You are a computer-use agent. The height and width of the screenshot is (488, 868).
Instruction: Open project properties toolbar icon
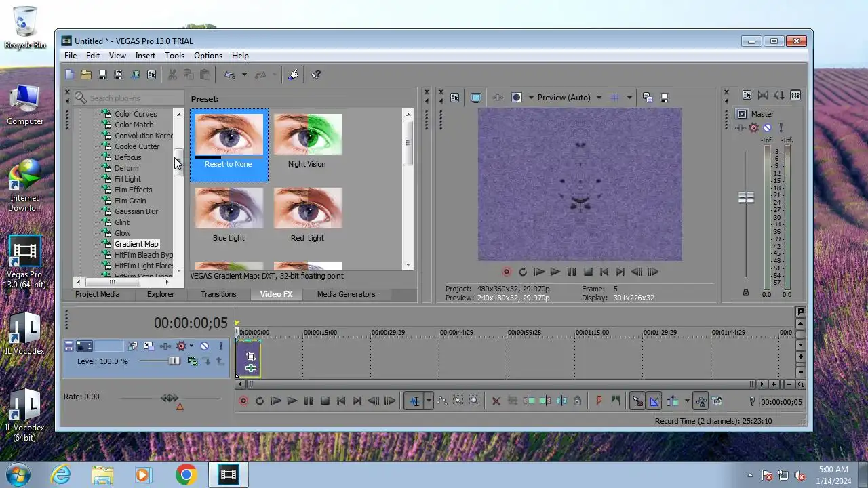point(151,75)
